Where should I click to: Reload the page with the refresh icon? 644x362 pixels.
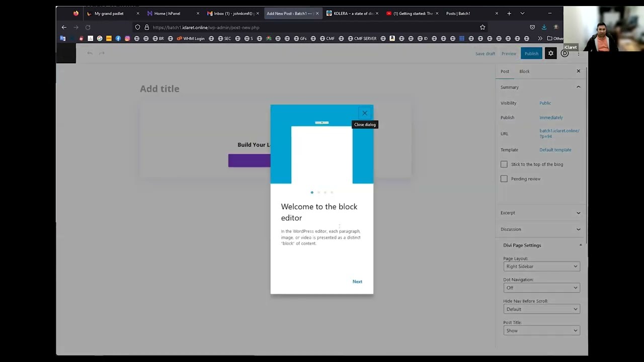tap(88, 27)
